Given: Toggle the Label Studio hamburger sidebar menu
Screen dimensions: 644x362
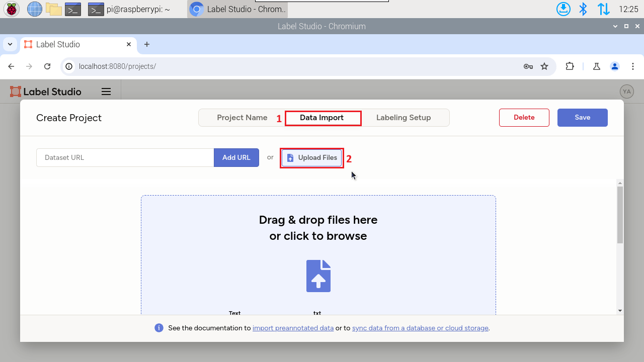Looking at the screenshot, I should coord(106,92).
